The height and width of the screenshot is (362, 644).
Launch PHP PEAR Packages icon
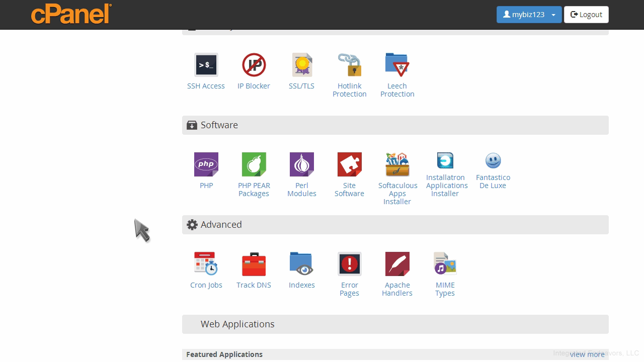click(x=254, y=164)
